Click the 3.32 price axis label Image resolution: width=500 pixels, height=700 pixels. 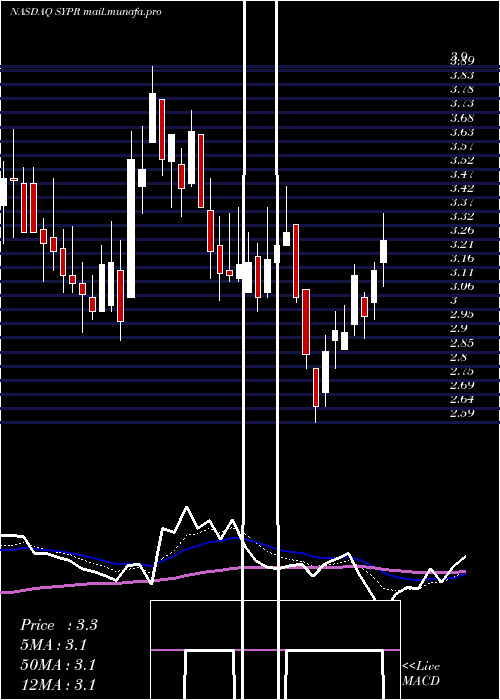tap(462, 217)
